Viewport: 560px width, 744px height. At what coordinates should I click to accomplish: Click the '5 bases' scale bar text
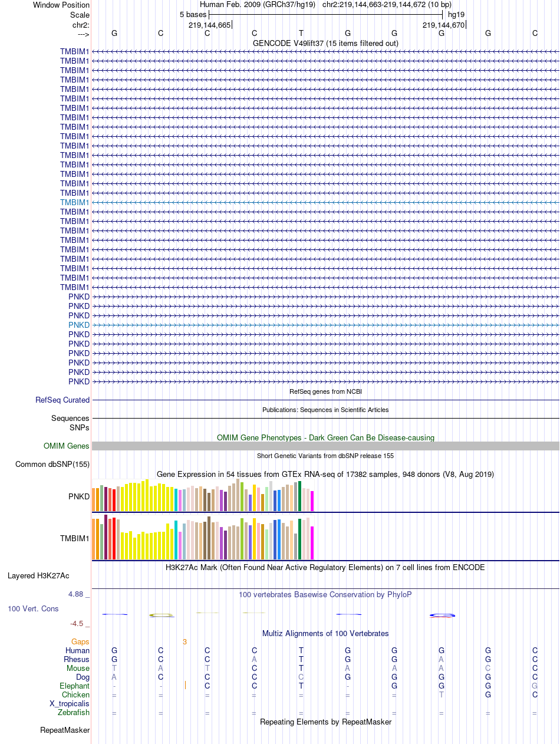point(193,14)
